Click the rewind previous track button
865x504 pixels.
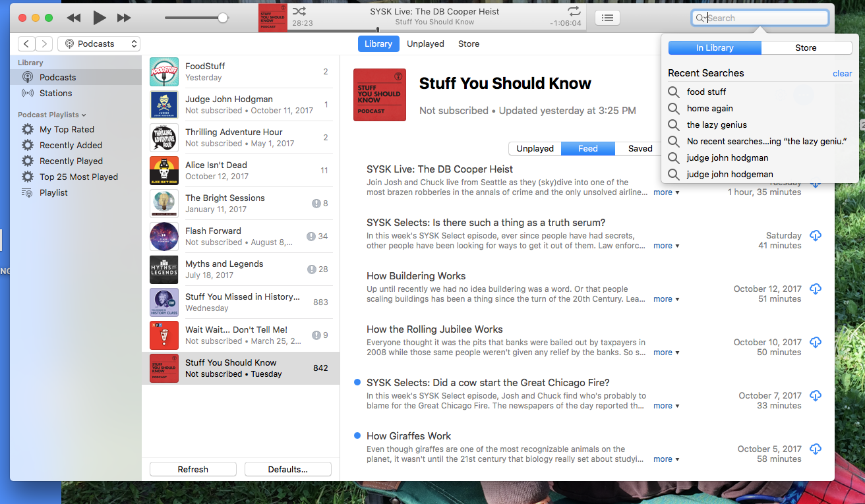pyautogui.click(x=74, y=18)
